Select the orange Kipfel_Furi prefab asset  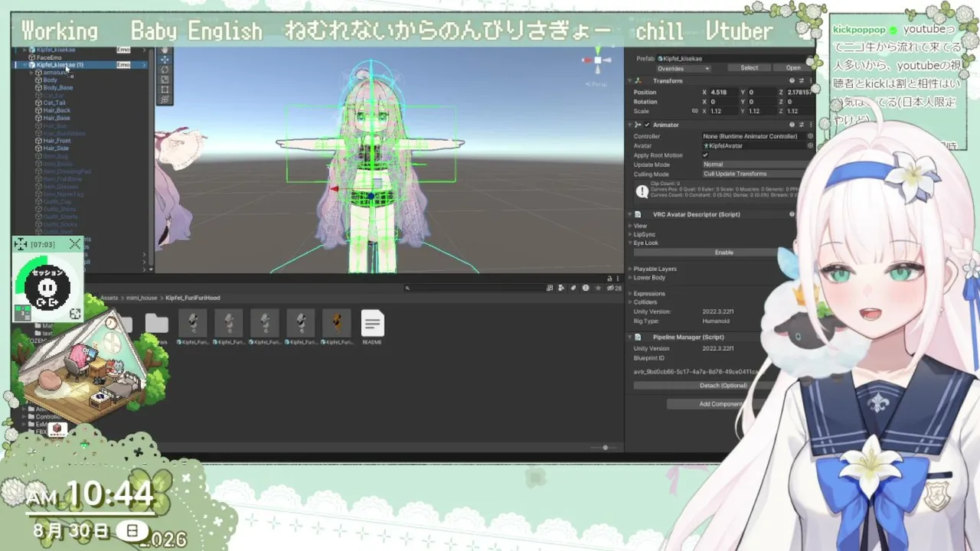(336, 324)
